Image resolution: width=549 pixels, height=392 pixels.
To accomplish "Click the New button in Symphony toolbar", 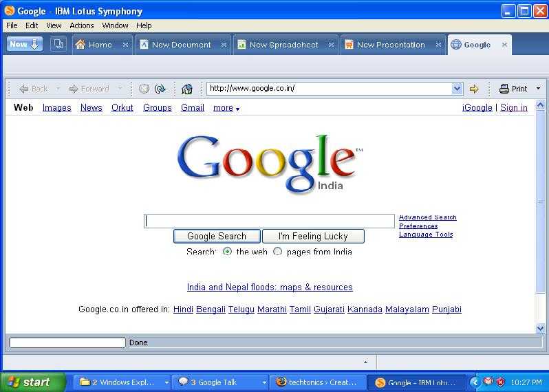I will [25, 45].
